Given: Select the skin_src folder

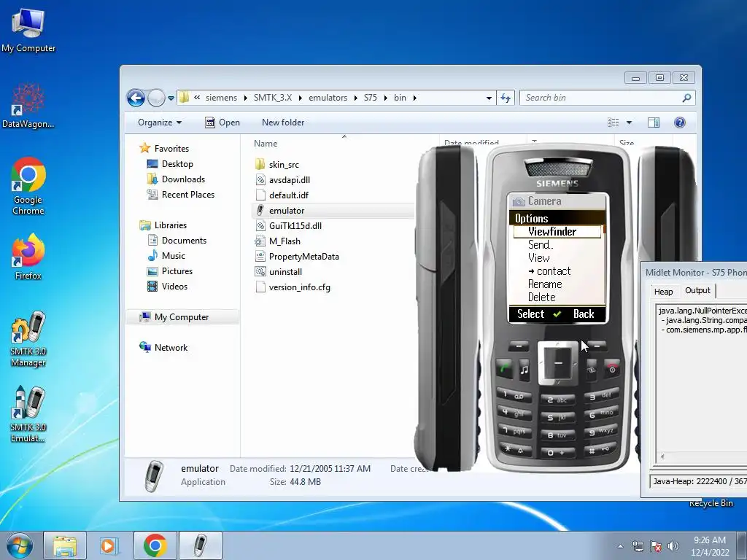Looking at the screenshot, I should 277,165.
